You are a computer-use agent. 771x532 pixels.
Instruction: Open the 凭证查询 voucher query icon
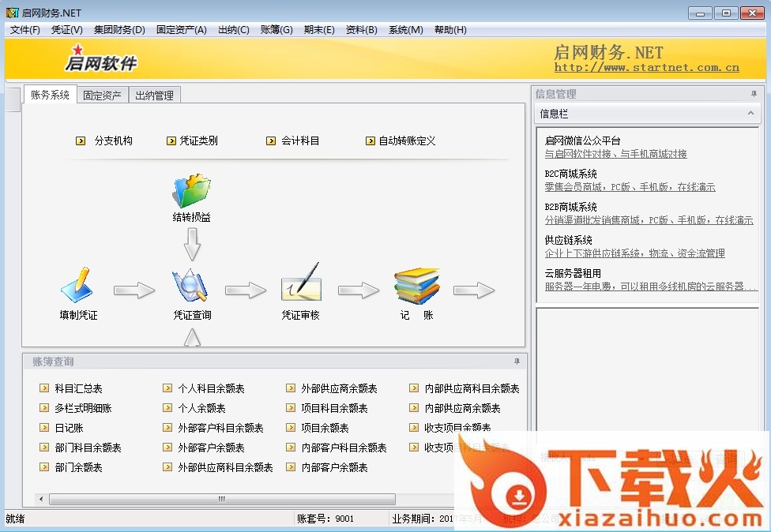click(x=191, y=285)
